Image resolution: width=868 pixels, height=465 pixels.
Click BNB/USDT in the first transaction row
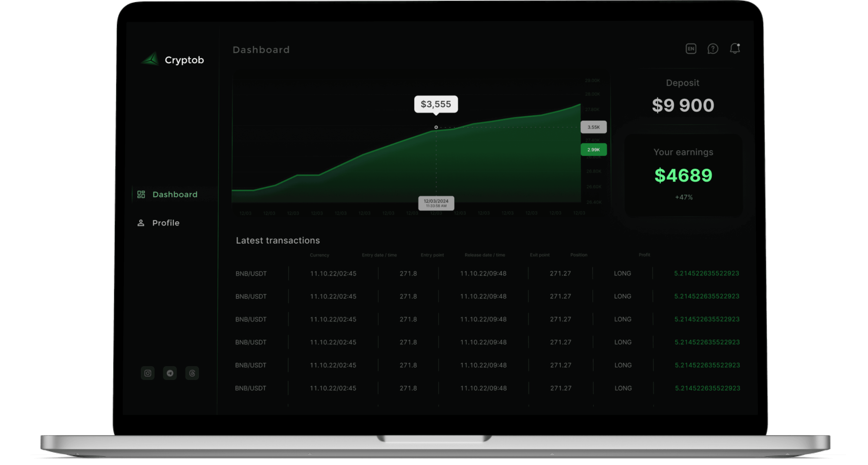[251, 274]
